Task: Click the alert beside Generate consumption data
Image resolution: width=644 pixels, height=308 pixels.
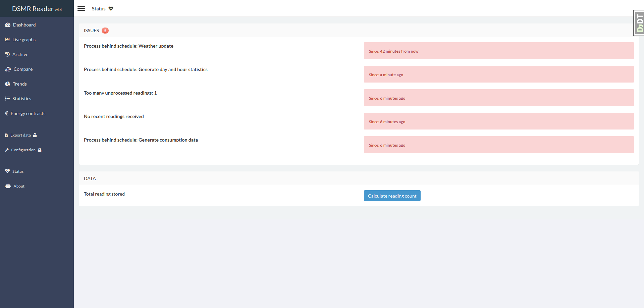Action: point(499,145)
